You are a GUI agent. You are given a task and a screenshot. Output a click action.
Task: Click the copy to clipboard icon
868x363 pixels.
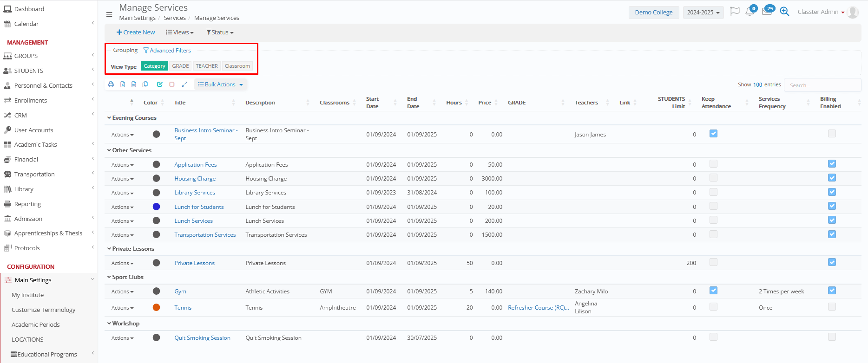point(145,84)
